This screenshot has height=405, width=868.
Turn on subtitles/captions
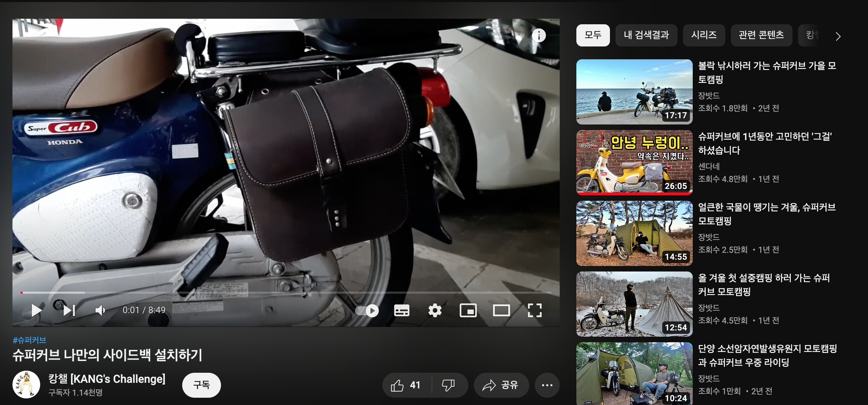click(401, 310)
